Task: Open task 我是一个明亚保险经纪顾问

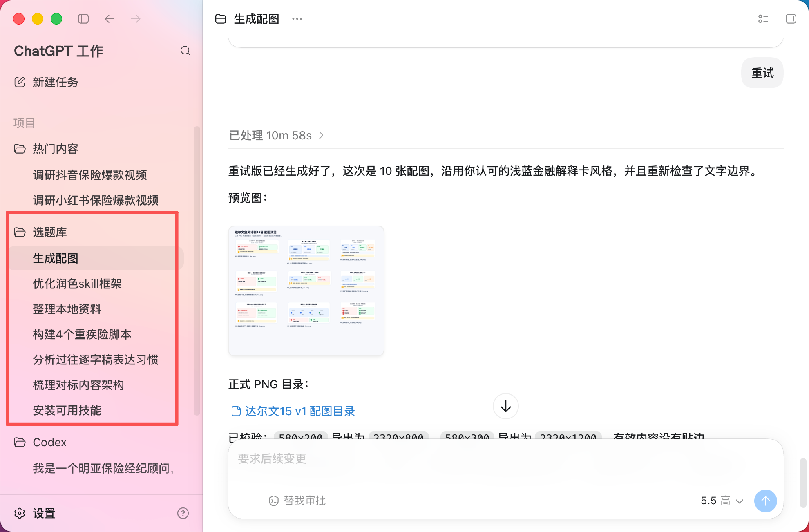Action: click(103, 468)
